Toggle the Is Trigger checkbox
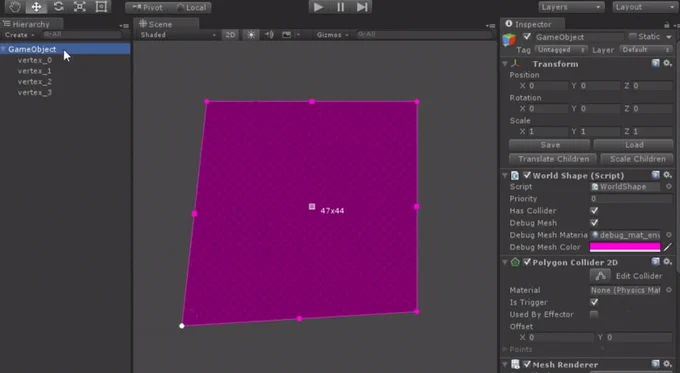Viewport: 680px width, 373px height. pyautogui.click(x=594, y=302)
